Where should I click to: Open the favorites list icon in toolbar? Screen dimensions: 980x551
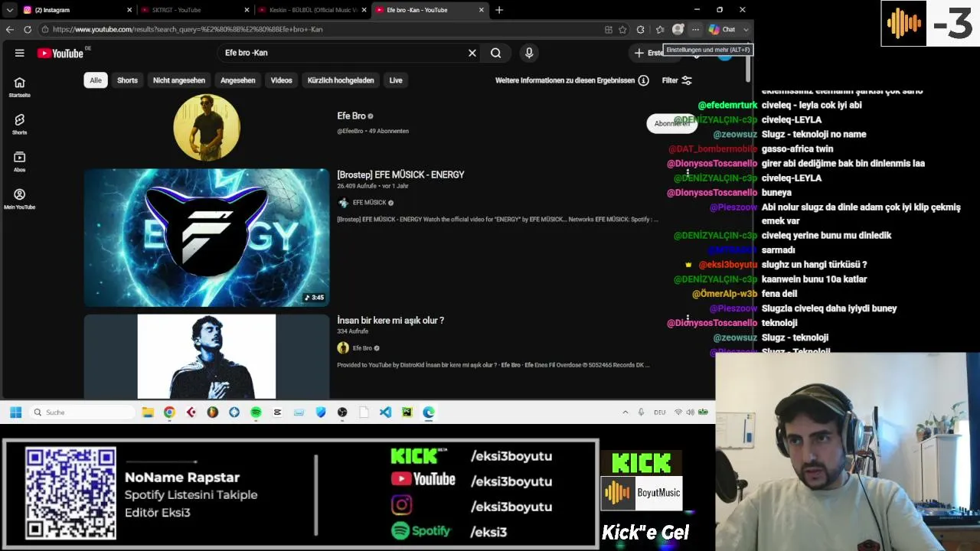tap(660, 29)
